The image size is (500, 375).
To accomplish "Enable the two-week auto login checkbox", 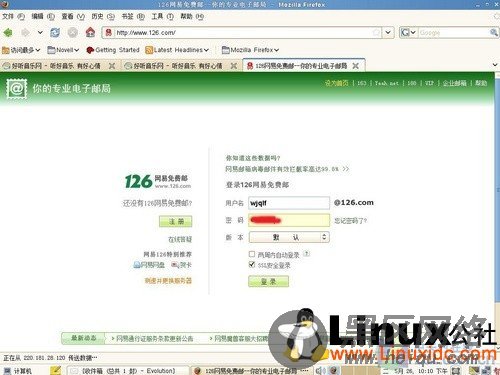I will pyautogui.click(x=252, y=254).
